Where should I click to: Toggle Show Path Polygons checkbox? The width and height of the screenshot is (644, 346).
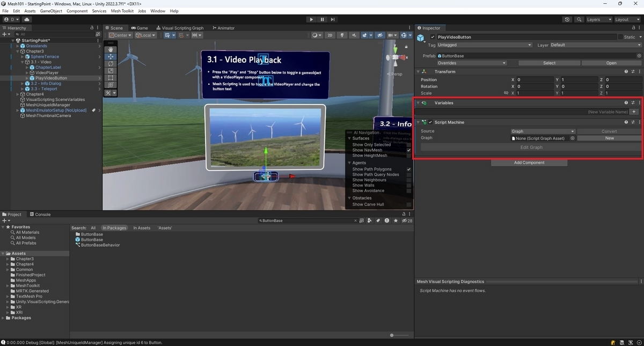[x=409, y=170]
